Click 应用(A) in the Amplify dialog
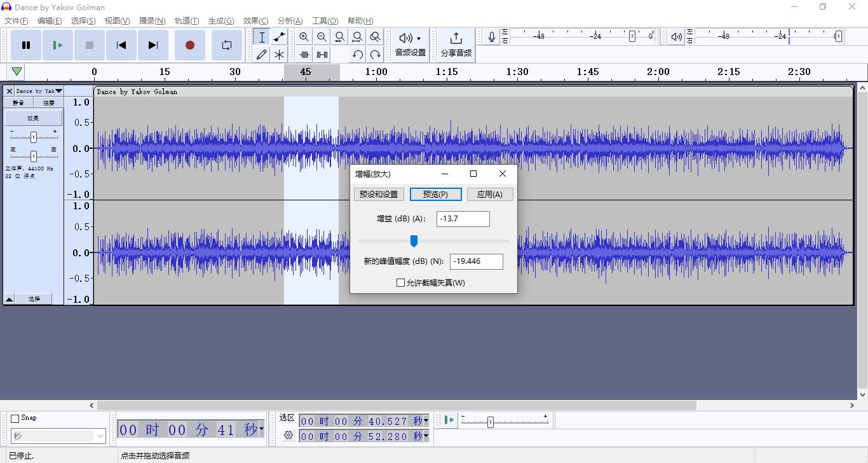 [490, 194]
